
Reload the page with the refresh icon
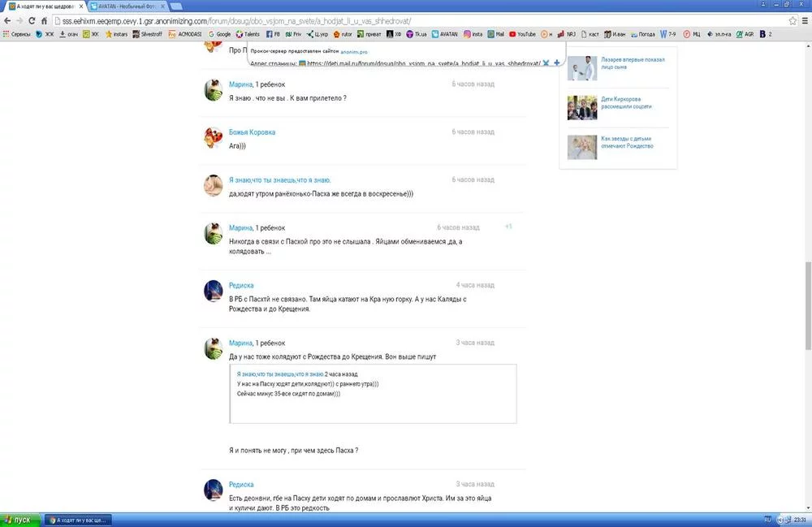(32, 21)
